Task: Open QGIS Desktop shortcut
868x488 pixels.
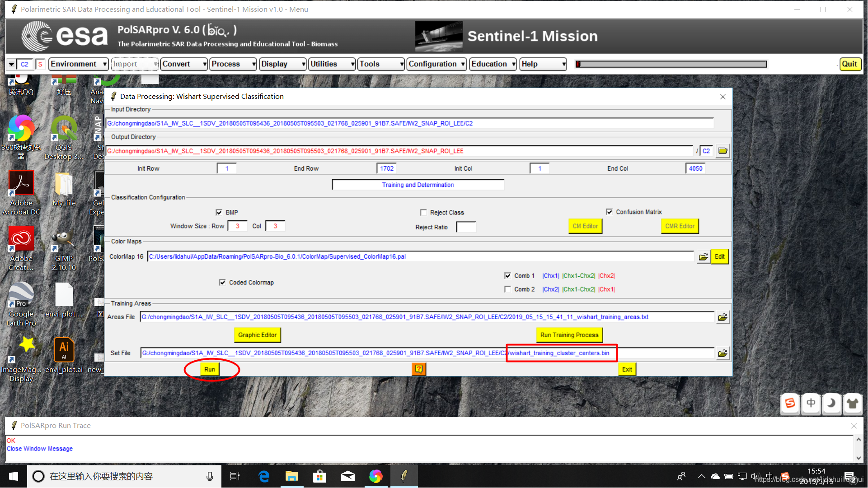Action: [64, 138]
